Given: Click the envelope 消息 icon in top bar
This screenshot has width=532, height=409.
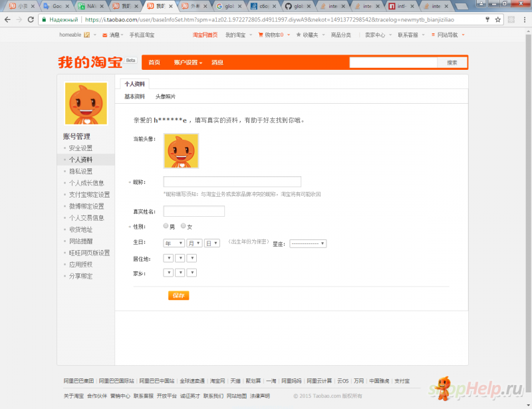Looking at the screenshot, I should point(105,35).
